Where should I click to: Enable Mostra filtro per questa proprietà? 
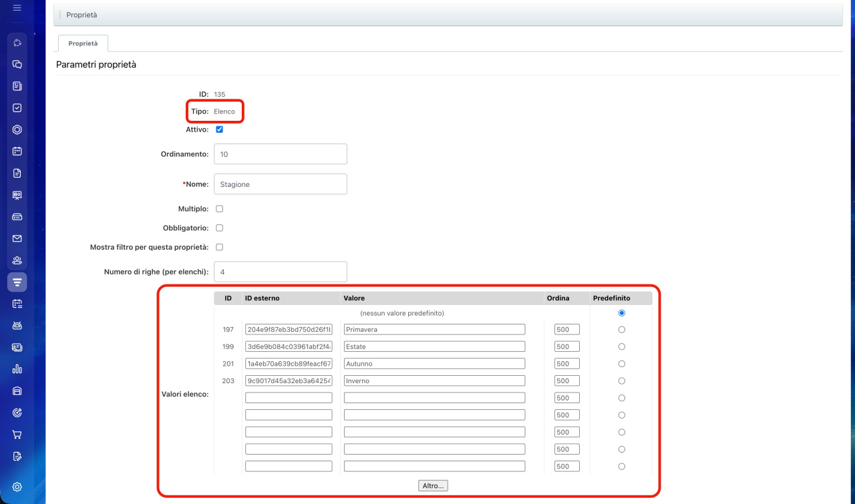click(219, 247)
